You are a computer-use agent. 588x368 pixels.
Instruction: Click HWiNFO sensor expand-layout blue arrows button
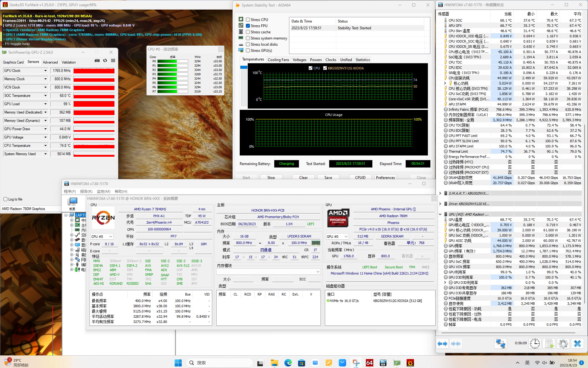[x=442, y=343]
